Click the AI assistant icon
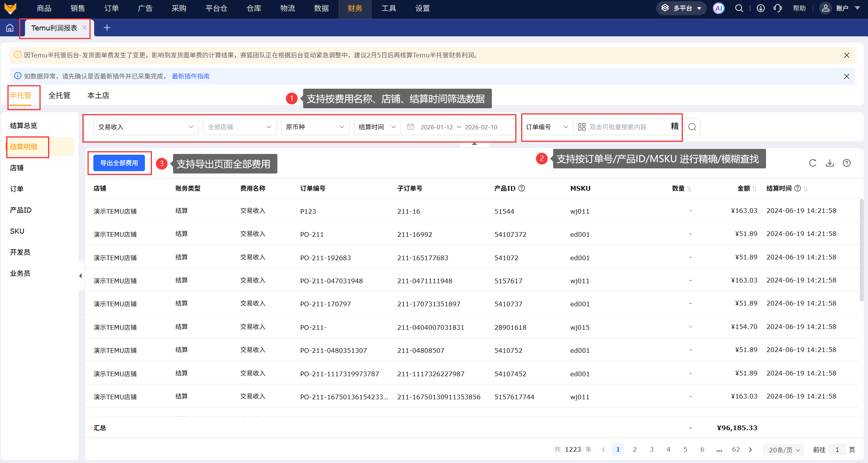Viewport: 868px width, 463px height. click(718, 8)
